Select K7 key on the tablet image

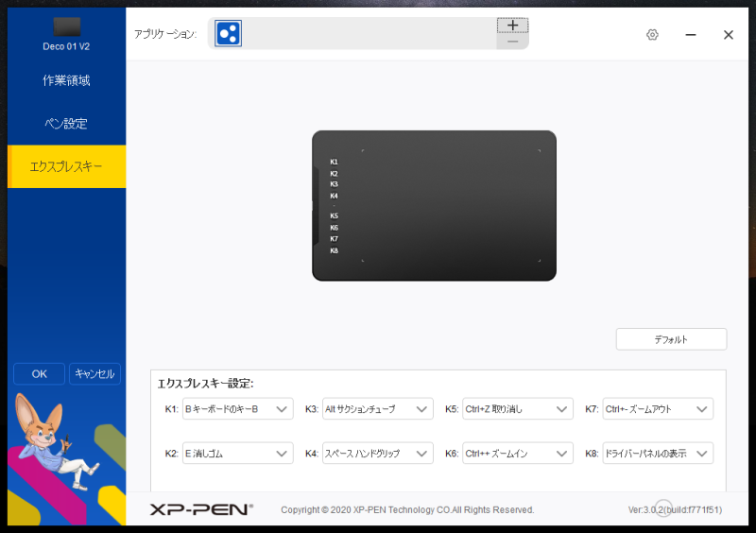335,239
